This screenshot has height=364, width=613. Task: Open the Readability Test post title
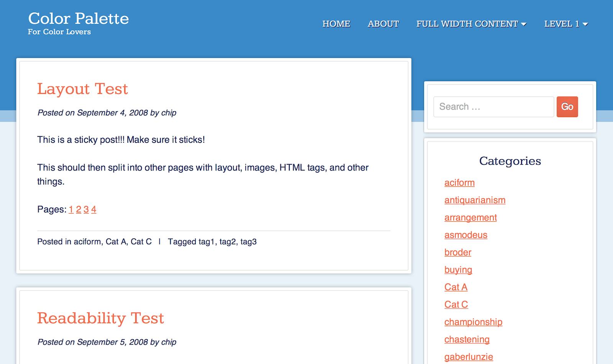pos(100,318)
